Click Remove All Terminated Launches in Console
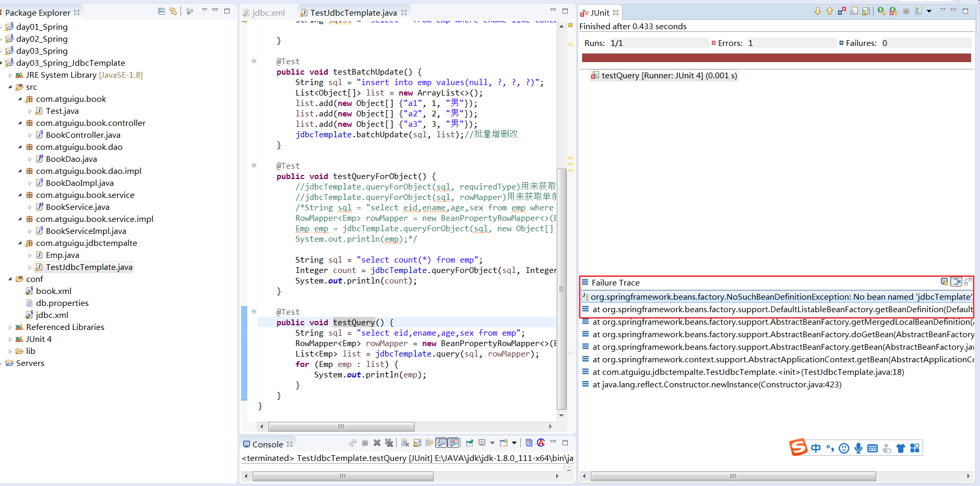The image size is (980, 486). pyautogui.click(x=389, y=443)
